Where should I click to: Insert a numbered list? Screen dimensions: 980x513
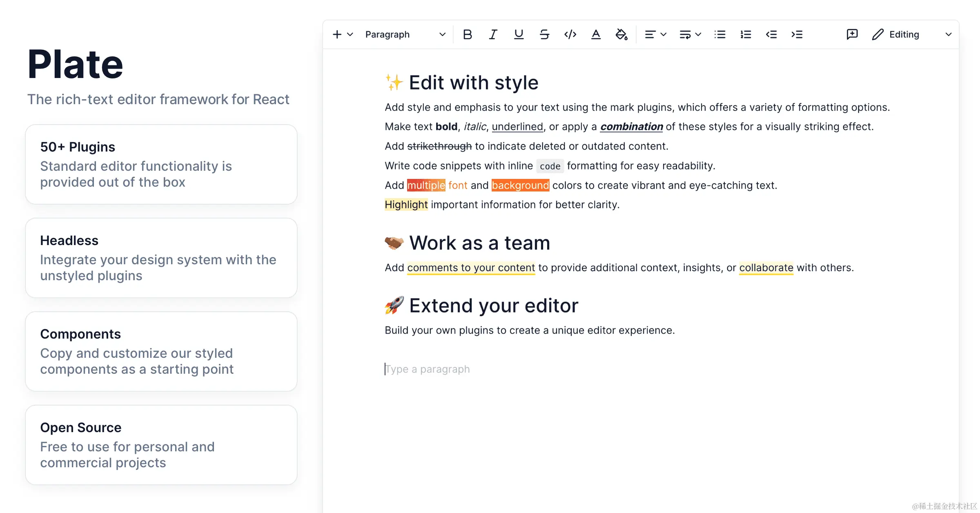coord(746,35)
